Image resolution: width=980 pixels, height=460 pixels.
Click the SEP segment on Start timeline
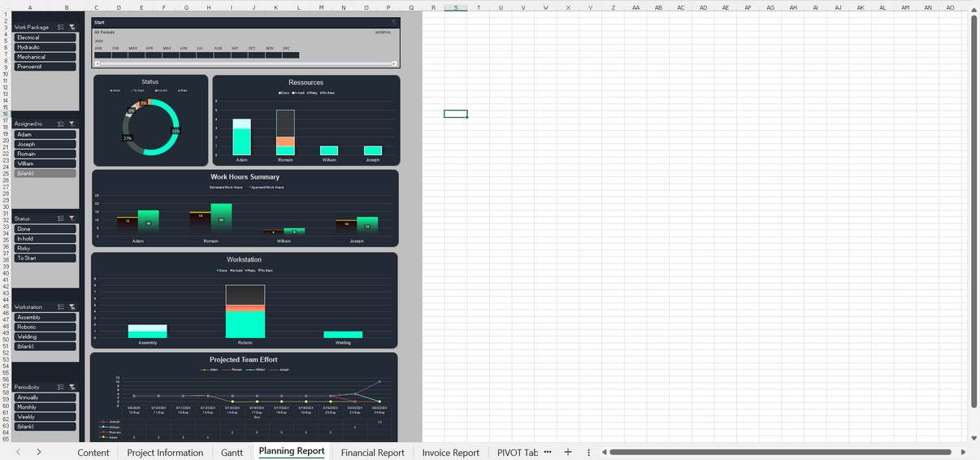[238, 55]
